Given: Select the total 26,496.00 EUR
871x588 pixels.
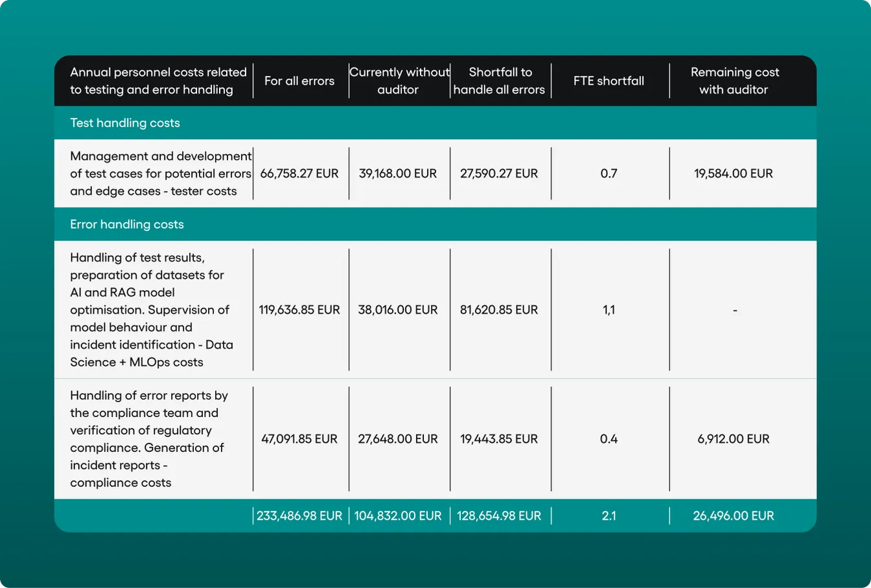Looking at the screenshot, I should [734, 516].
